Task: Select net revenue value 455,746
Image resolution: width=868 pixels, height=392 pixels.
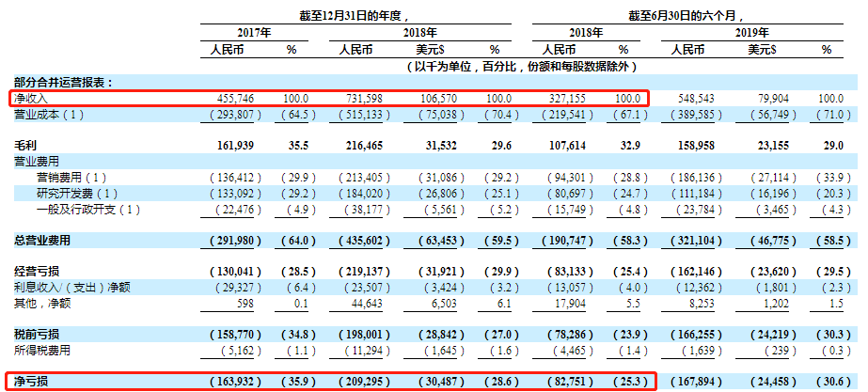Action: click(238, 99)
